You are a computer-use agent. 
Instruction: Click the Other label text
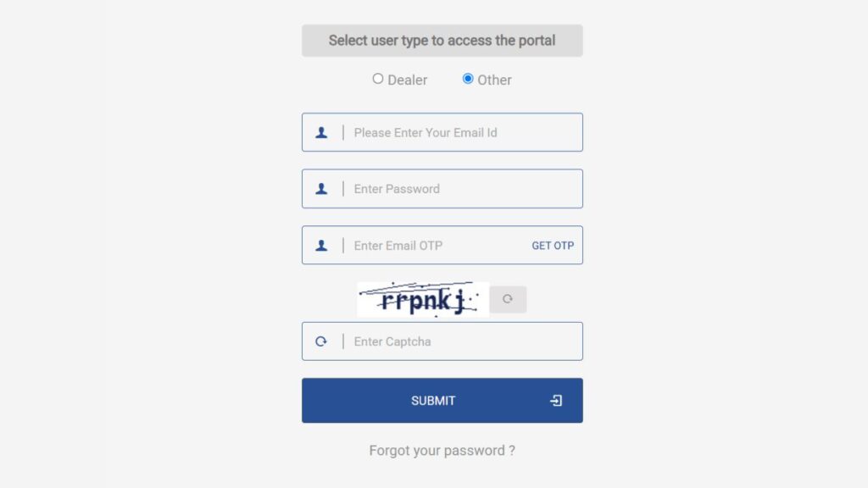[494, 80]
